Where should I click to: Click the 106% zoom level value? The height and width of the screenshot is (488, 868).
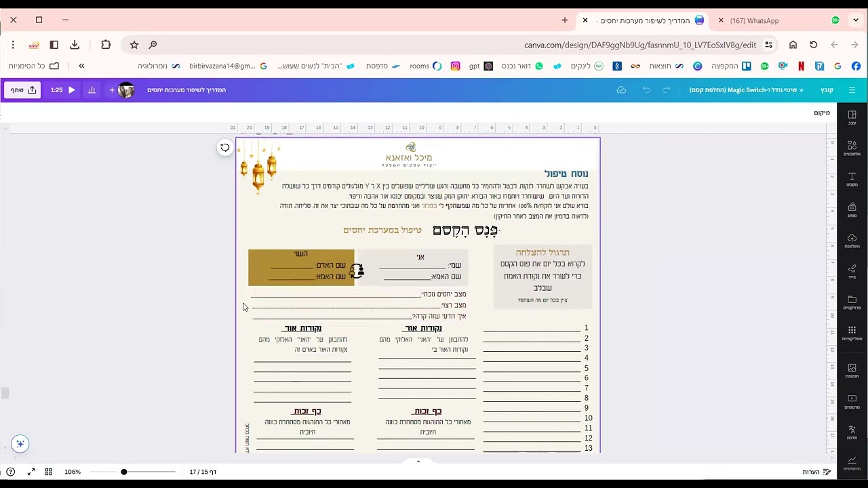73,472
